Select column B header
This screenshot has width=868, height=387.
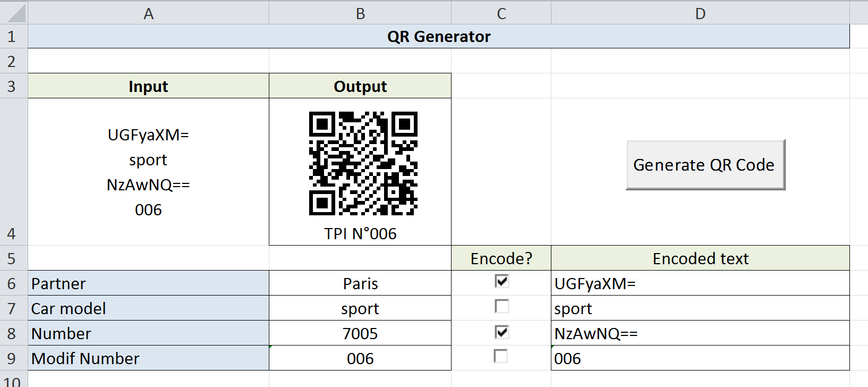[360, 13]
